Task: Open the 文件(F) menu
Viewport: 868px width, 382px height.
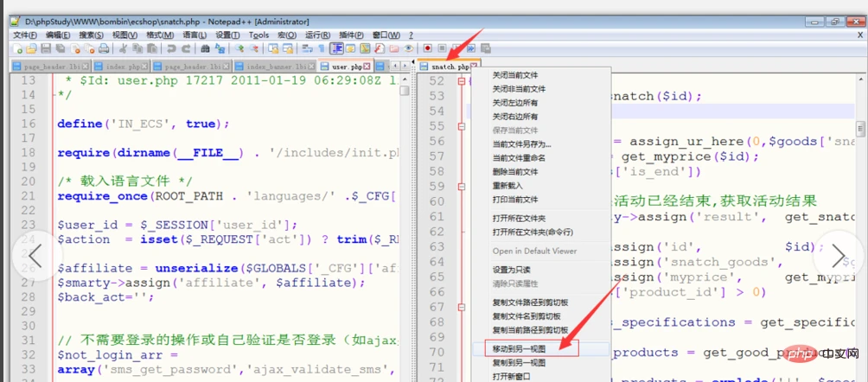Action: (25, 35)
